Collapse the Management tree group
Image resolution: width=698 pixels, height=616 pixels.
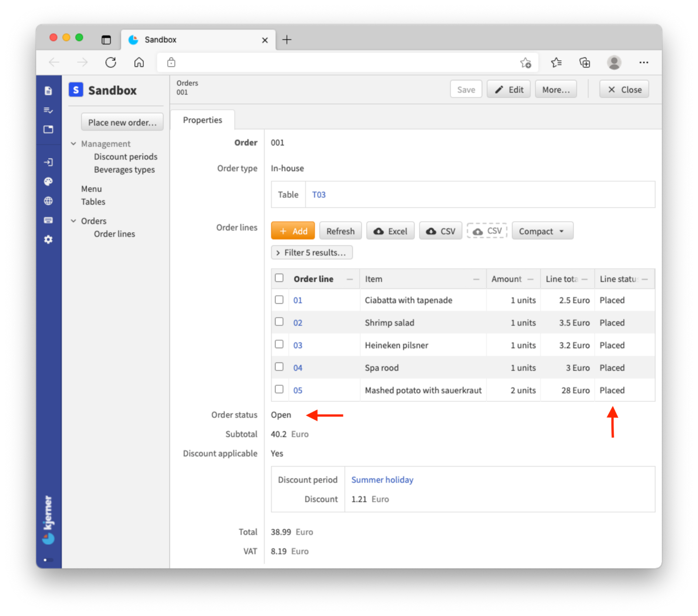pos(73,143)
